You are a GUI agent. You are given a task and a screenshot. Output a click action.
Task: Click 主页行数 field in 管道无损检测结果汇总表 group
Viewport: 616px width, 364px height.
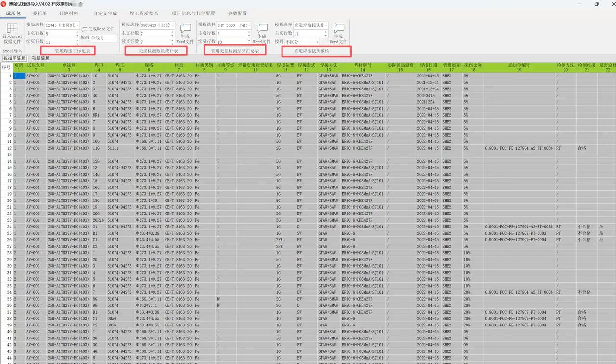coord(234,34)
